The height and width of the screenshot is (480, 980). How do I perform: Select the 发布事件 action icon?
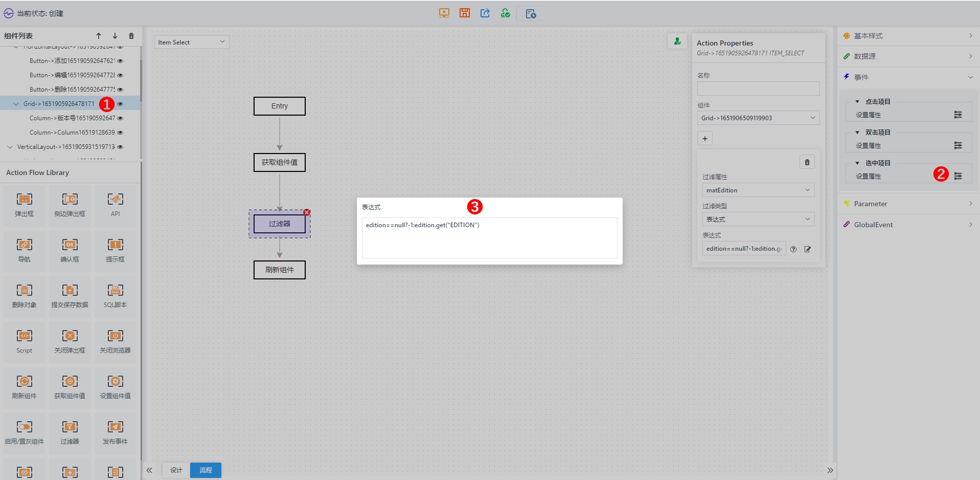(115, 427)
